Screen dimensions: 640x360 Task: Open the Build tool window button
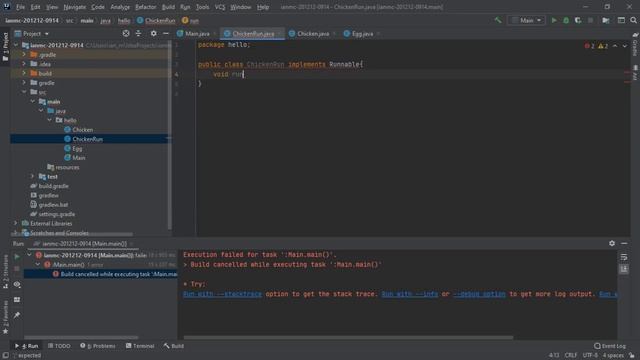tap(174, 346)
